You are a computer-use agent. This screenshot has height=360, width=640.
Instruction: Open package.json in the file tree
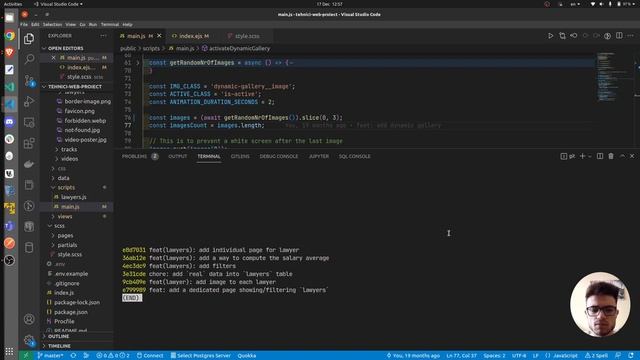coord(70,312)
